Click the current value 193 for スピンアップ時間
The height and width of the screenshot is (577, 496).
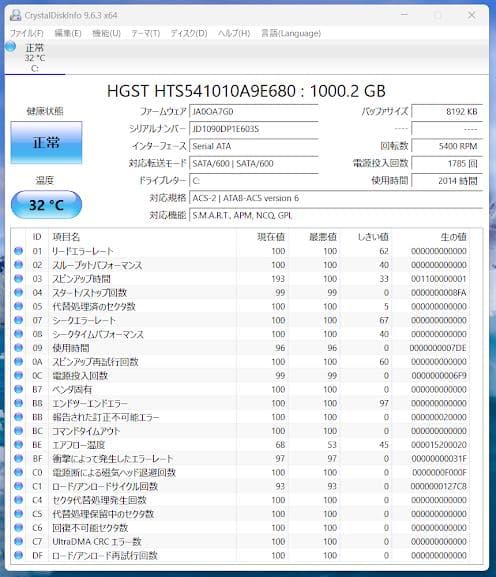(278, 279)
